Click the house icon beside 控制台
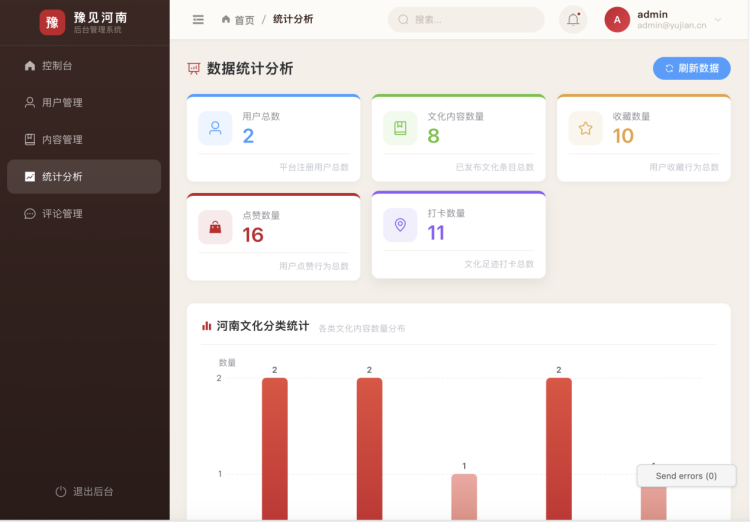750x522 pixels. point(30,66)
